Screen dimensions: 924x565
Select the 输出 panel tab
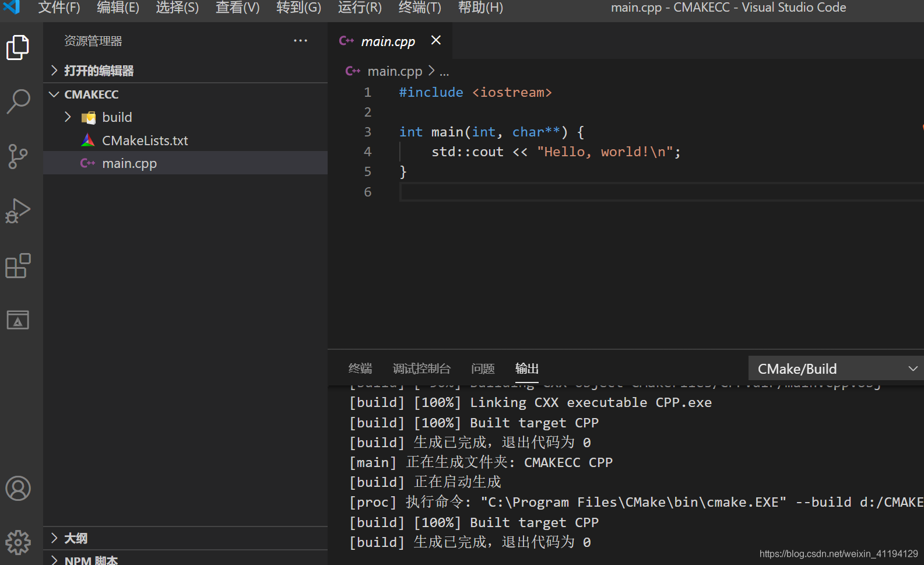click(x=526, y=369)
